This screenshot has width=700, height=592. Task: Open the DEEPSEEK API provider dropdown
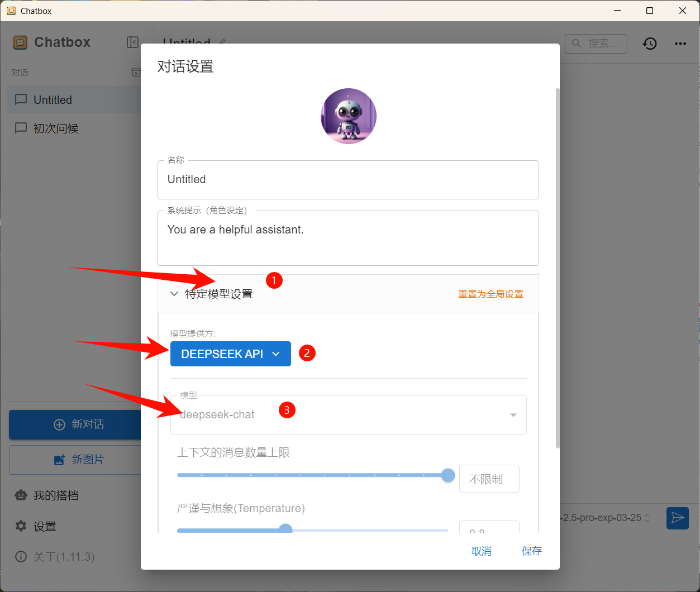pos(231,354)
